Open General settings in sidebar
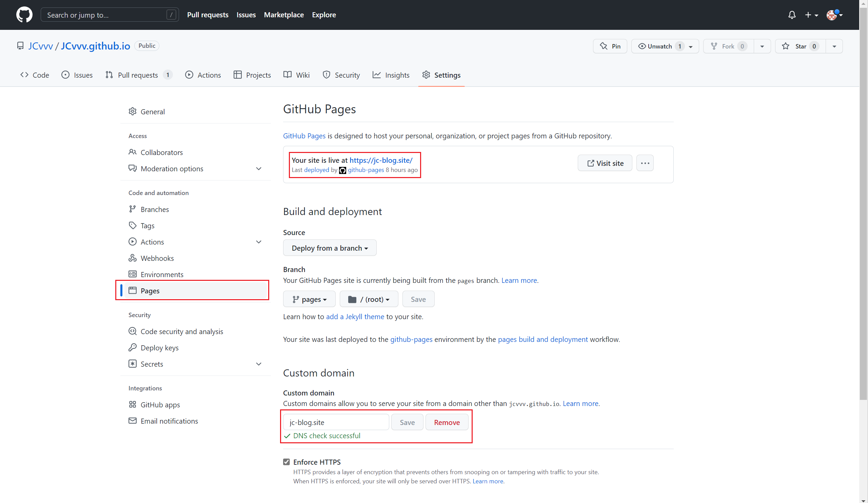The width and height of the screenshot is (868, 503). [195, 112]
